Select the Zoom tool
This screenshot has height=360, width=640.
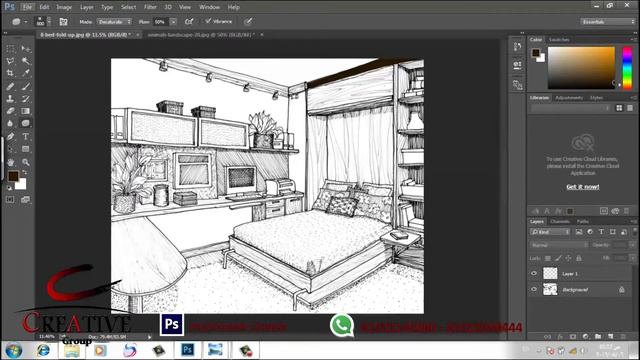coord(26,162)
